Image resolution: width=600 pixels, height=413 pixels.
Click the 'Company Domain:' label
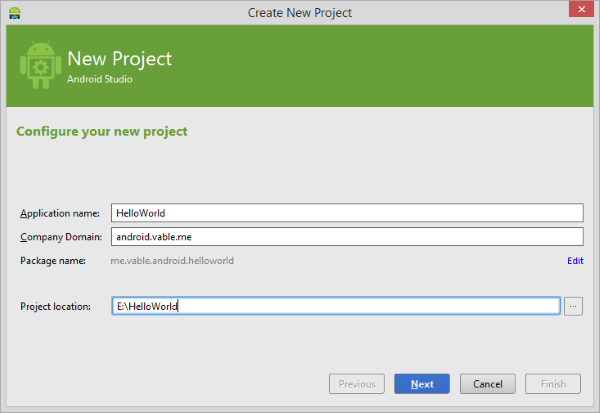[x=61, y=237]
